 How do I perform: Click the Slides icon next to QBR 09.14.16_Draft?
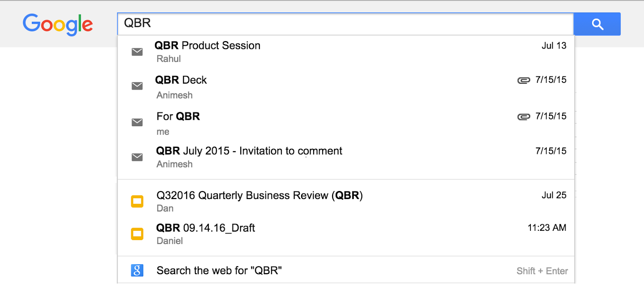coord(137,234)
